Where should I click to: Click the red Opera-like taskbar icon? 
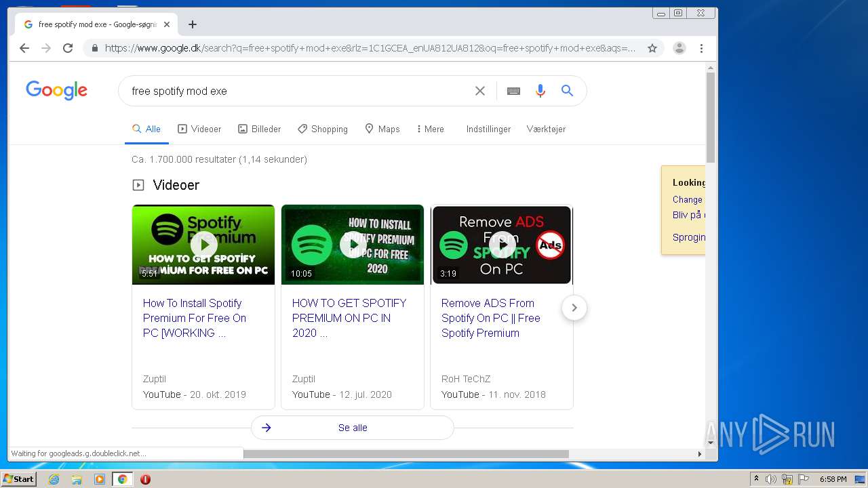145,479
